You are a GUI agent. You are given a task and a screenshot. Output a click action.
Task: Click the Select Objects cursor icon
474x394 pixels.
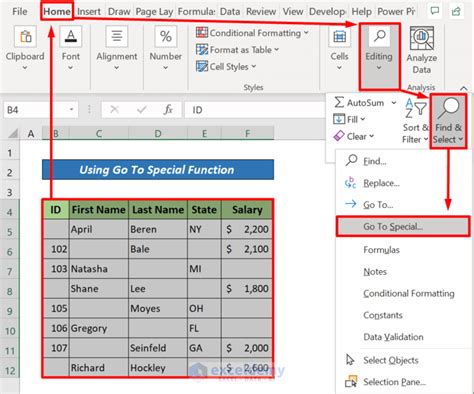click(350, 360)
